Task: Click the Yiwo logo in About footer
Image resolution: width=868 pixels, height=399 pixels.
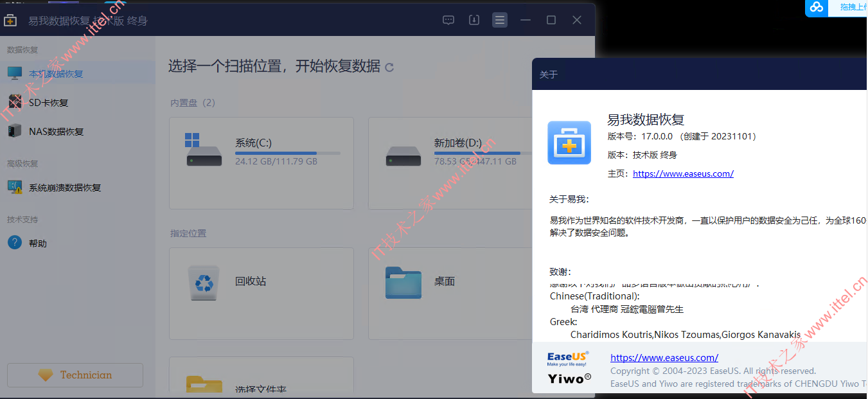Action: (x=569, y=378)
